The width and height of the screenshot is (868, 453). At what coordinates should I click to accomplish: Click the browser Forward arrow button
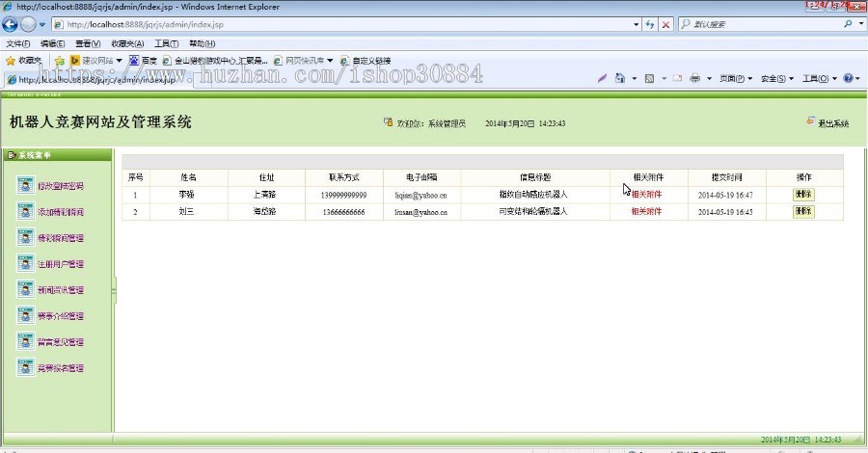pyautogui.click(x=28, y=24)
